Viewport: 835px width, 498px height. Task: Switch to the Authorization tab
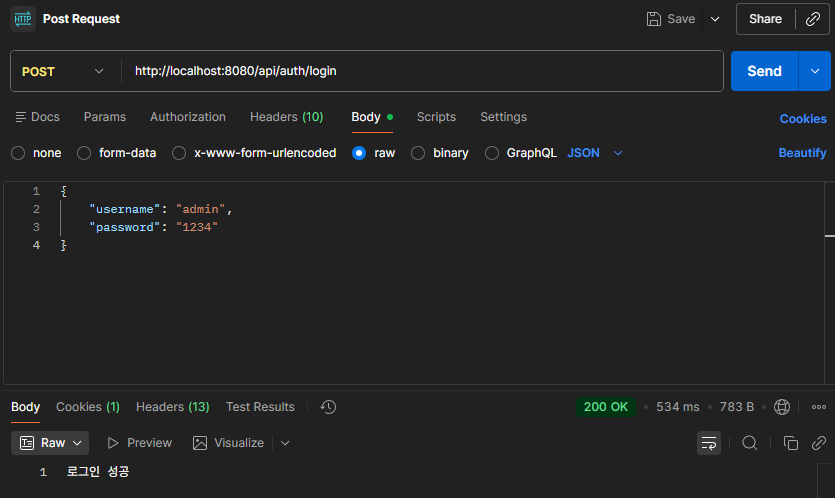coord(188,117)
